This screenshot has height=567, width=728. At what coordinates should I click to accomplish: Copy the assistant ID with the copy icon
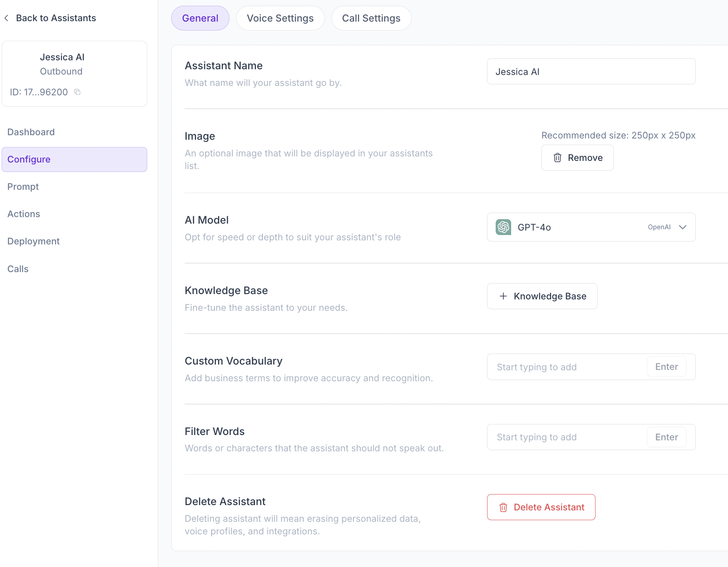[77, 92]
